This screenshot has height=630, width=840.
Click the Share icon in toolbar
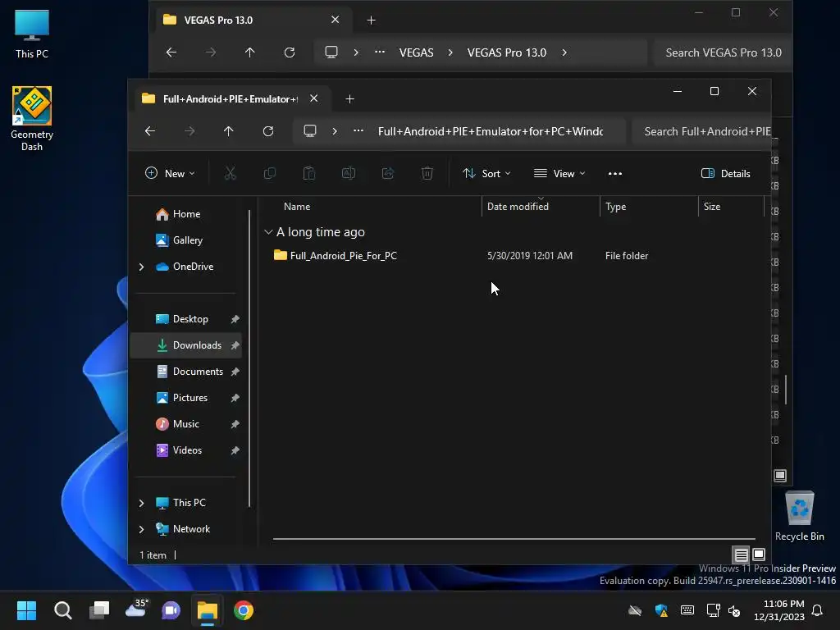[388, 173]
